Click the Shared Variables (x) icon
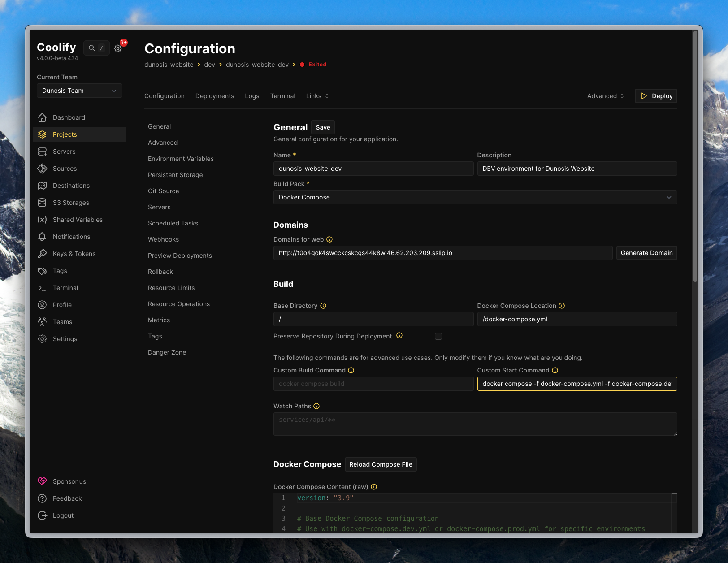Screen dimensions: 728x563 pos(42,220)
